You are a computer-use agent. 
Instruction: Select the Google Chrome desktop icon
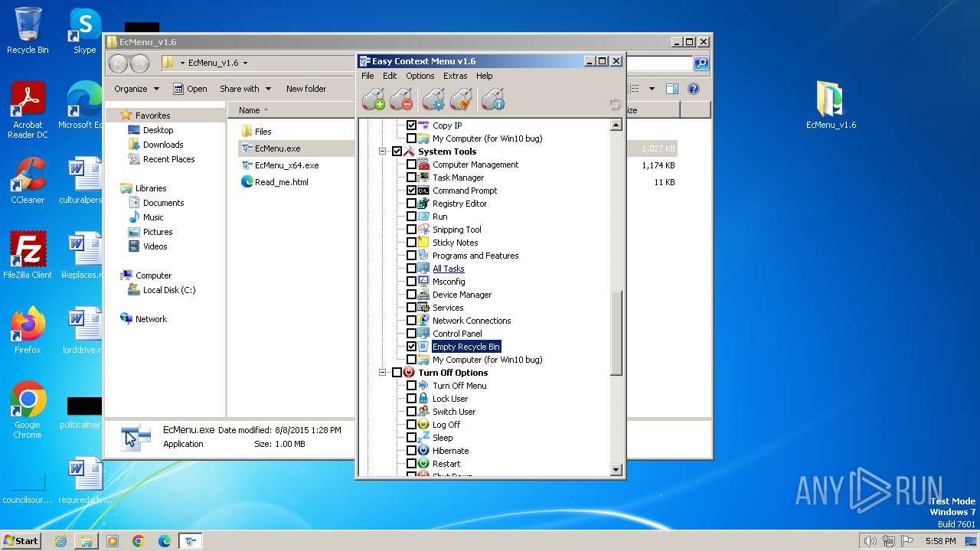pyautogui.click(x=28, y=409)
